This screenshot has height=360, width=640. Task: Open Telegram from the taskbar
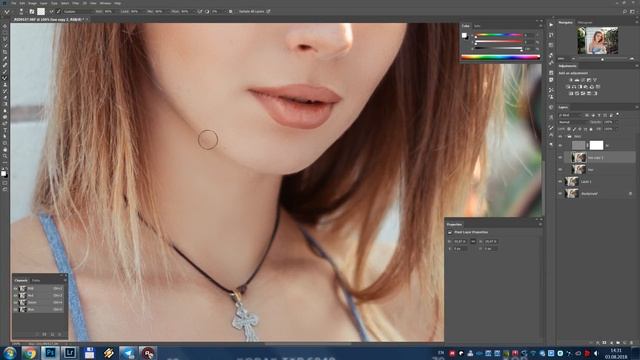tap(128, 353)
